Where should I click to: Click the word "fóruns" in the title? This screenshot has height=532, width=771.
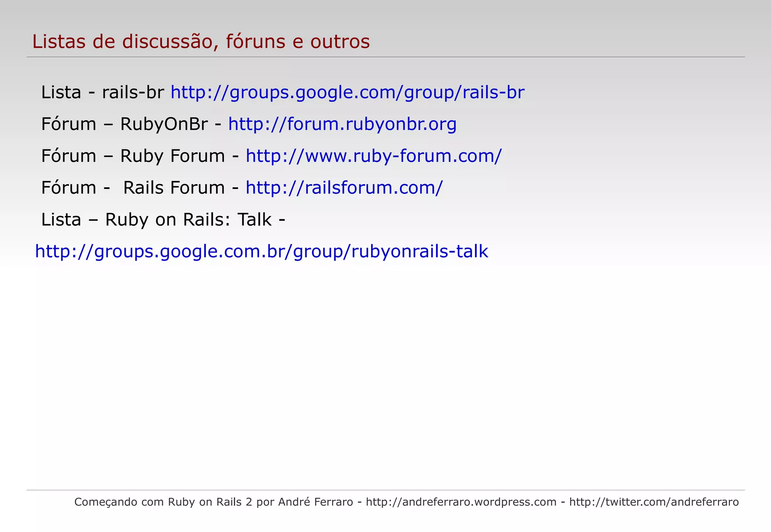pos(256,41)
